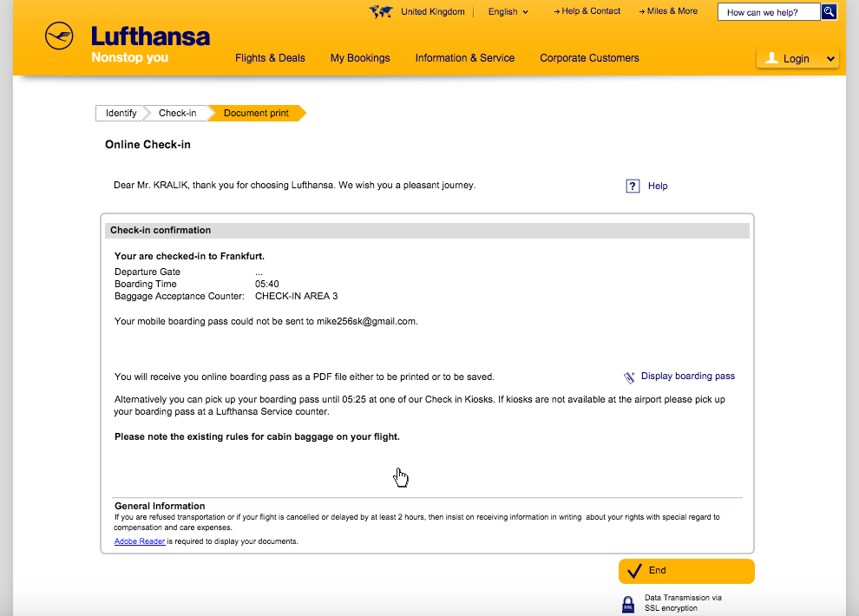Click the End button
This screenshot has width=859, height=616.
(686, 571)
